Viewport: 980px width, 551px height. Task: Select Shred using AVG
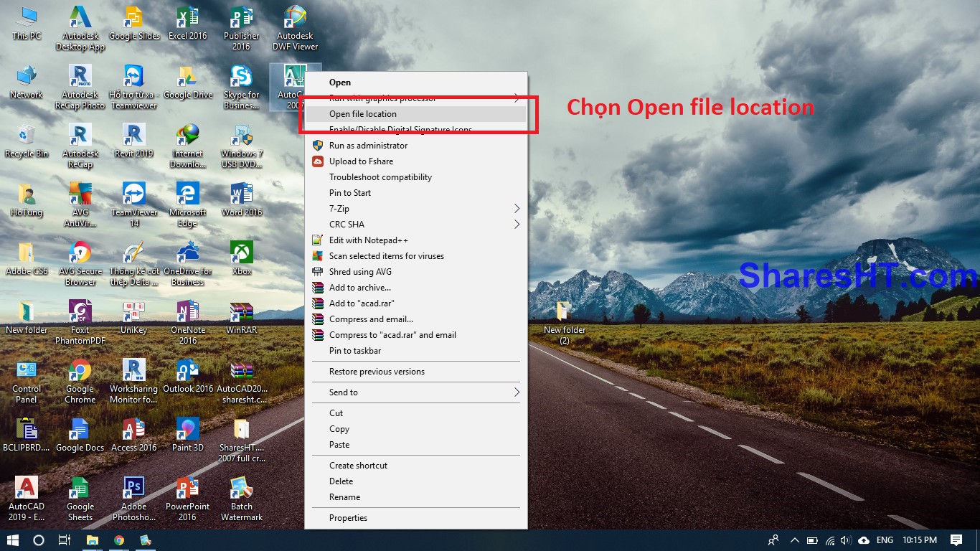[416, 272]
